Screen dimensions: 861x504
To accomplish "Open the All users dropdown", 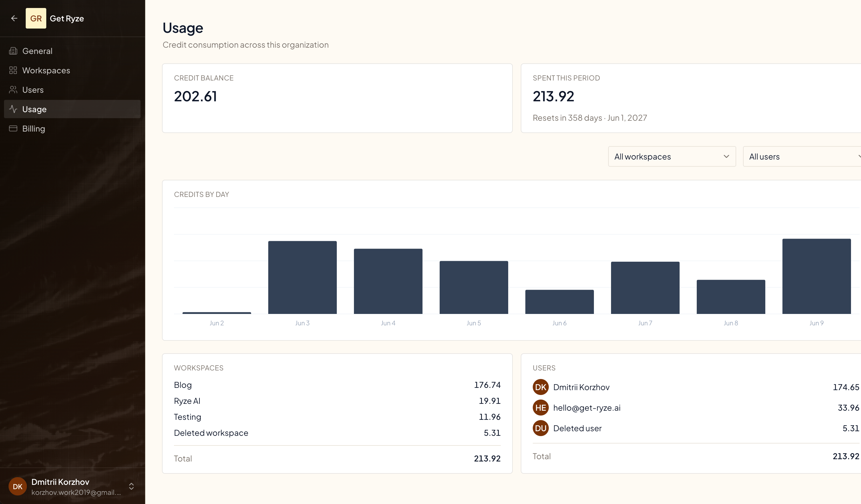I will pos(802,157).
